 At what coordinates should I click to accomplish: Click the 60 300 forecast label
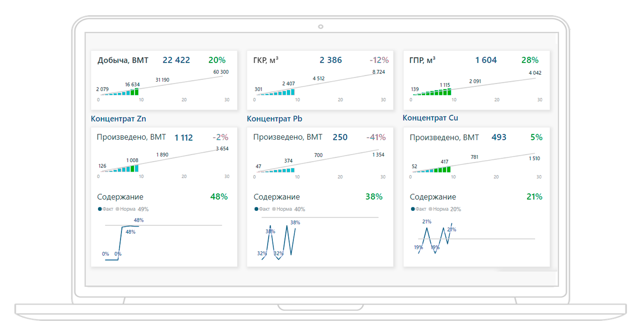(221, 72)
